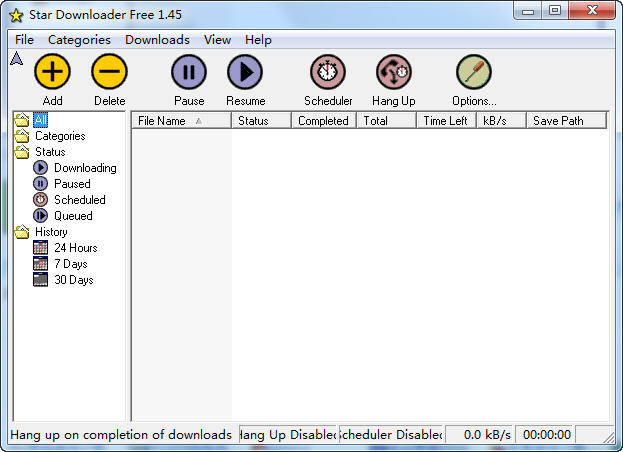Select the Queued icon in tree
The height and width of the screenshot is (452, 623).
40,216
